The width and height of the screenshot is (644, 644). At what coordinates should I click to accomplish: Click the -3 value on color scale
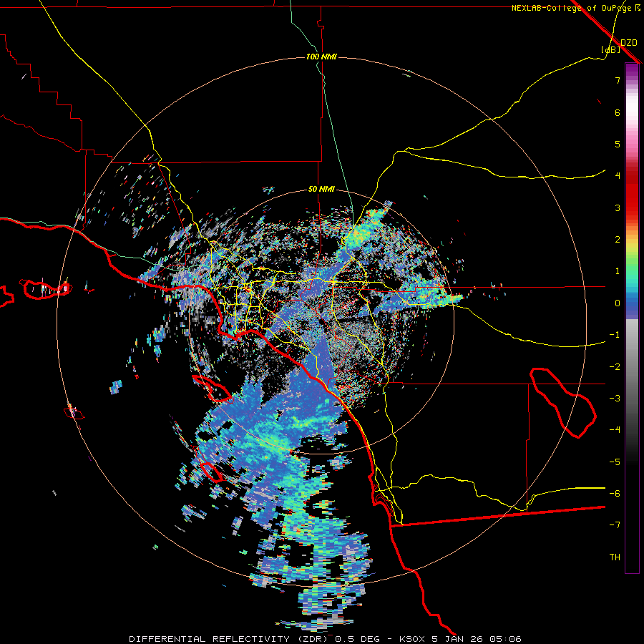coord(615,399)
